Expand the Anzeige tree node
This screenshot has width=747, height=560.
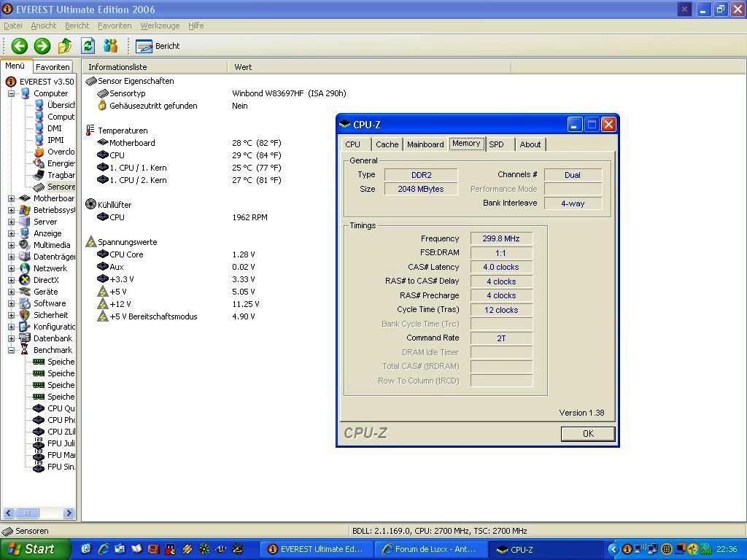11,233
